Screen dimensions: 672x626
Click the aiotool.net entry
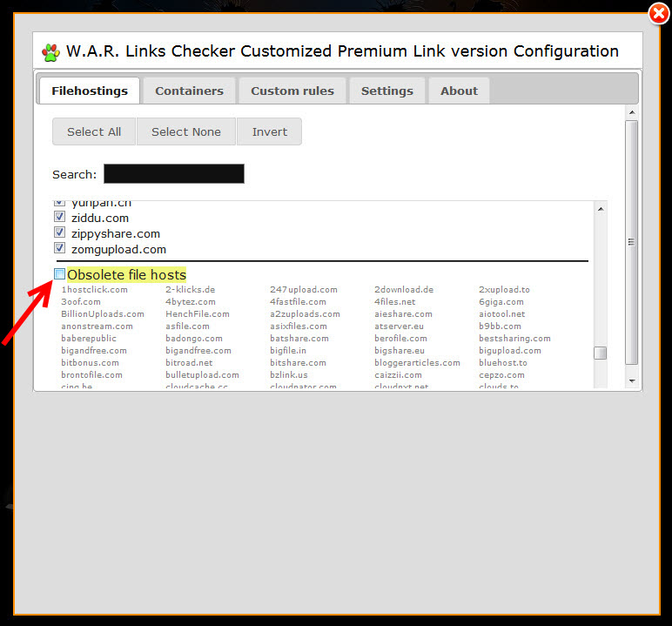(x=501, y=313)
